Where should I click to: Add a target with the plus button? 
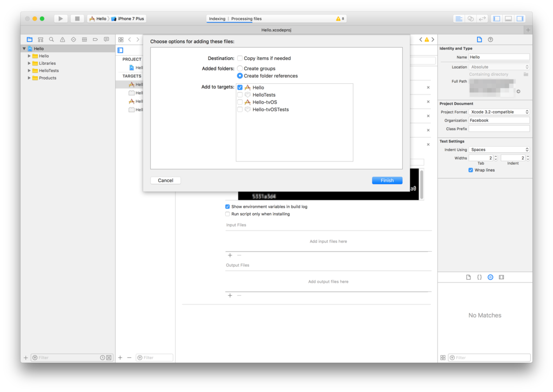tap(120, 357)
